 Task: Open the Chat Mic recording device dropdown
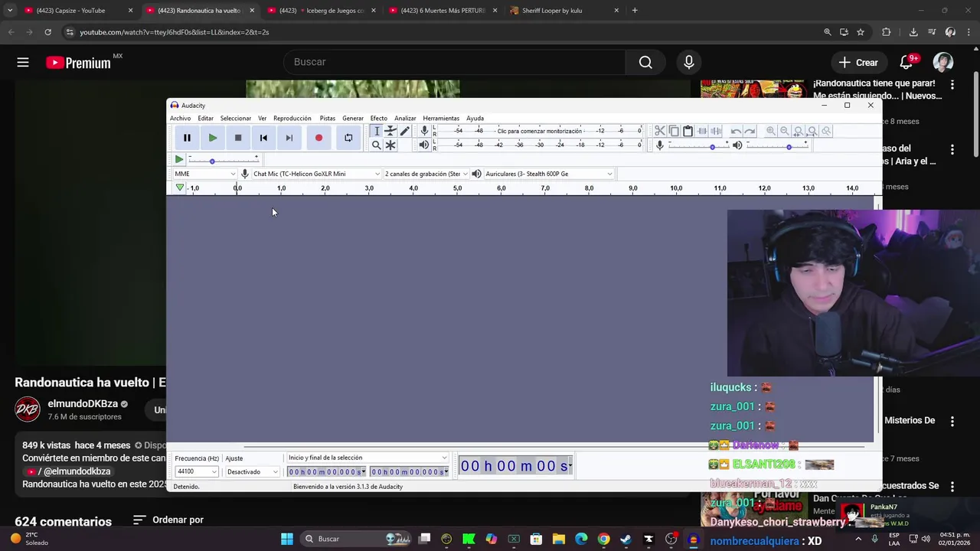tap(316, 174)
